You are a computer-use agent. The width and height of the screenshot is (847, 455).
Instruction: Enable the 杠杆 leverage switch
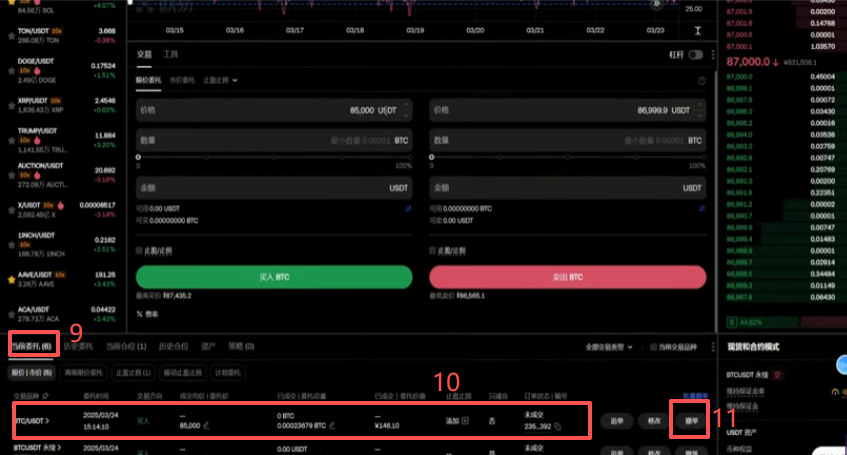(x=696, y=55)
